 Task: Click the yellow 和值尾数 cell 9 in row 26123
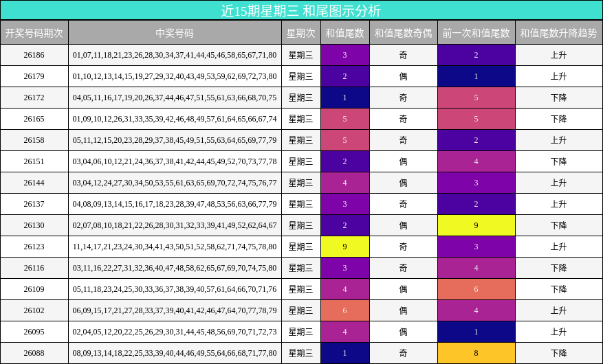click(x=345, y=247)
